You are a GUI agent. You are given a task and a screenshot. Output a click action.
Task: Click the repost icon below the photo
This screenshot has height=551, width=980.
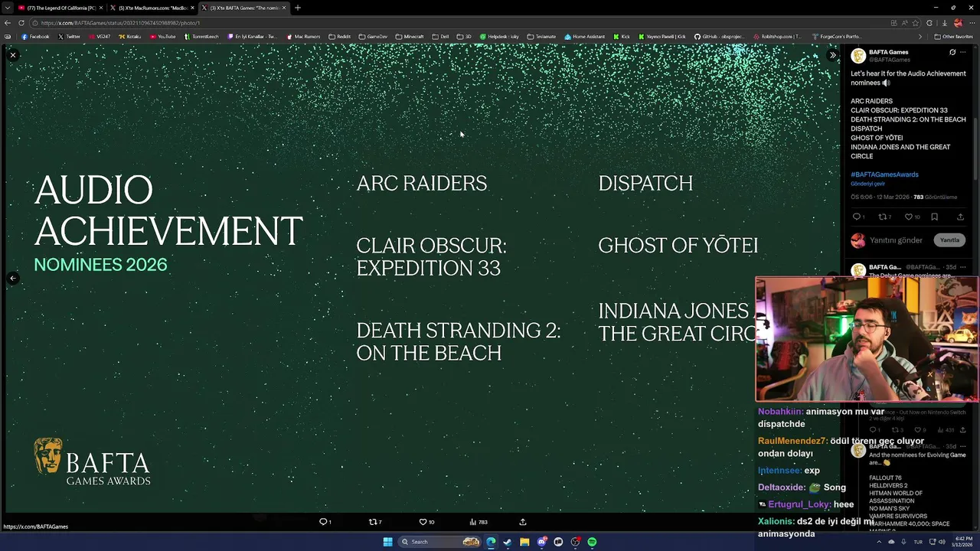(373, 522)
